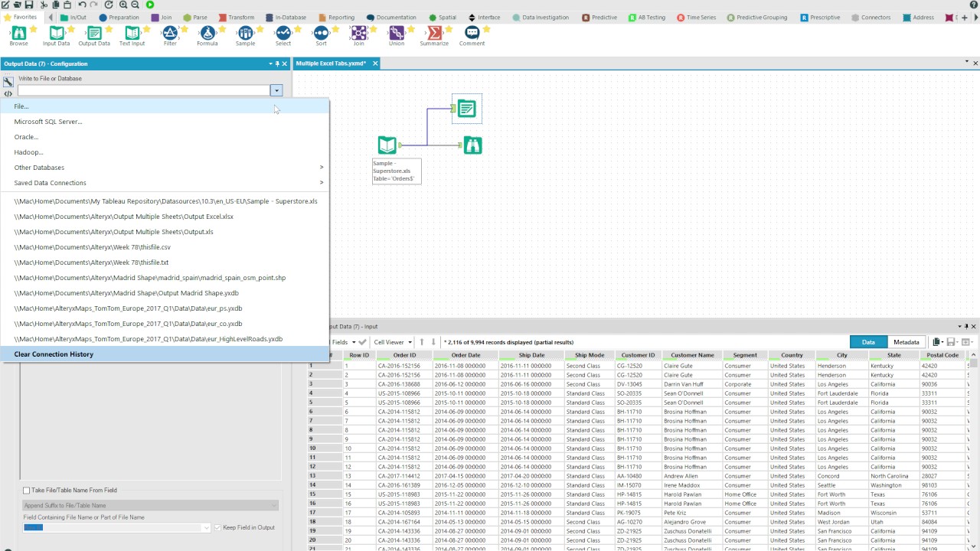Toggle favorite star next to Browse tool
The image size is (980, 551).
33,29
